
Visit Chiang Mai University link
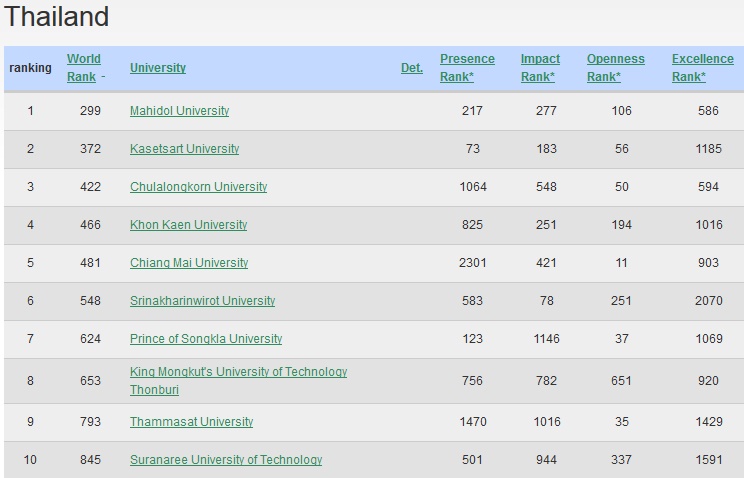(x=188, y=263)
